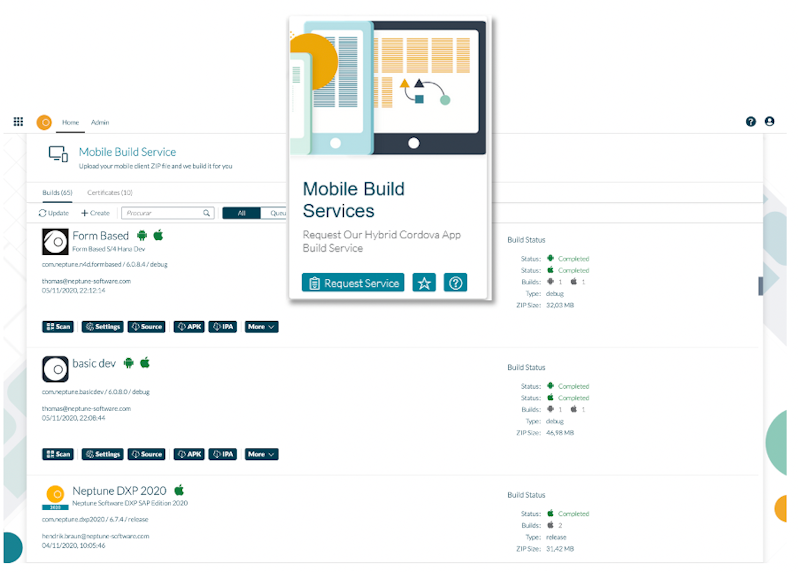
Task: Click the Request Service button
Action: pos(353,283)
